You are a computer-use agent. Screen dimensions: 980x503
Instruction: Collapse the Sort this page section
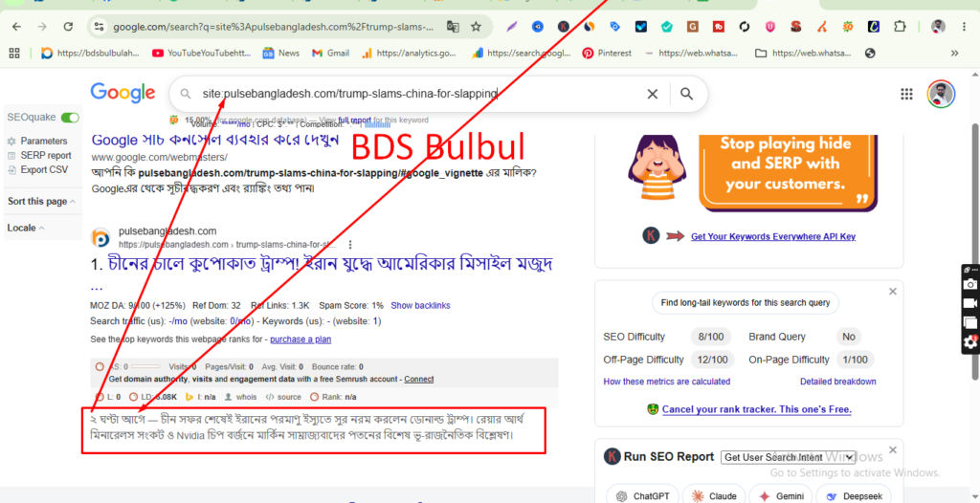tap(42, 201)
